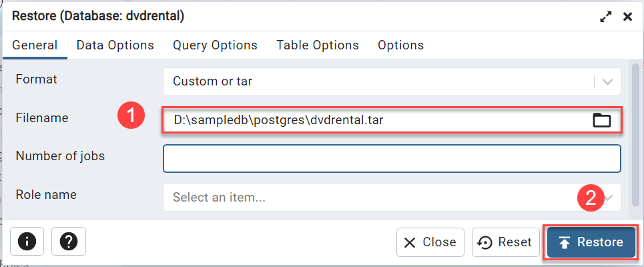Screen dimensions: 644x267
Task: Open the Role name dropdown arrow
Action: (609, 198)
